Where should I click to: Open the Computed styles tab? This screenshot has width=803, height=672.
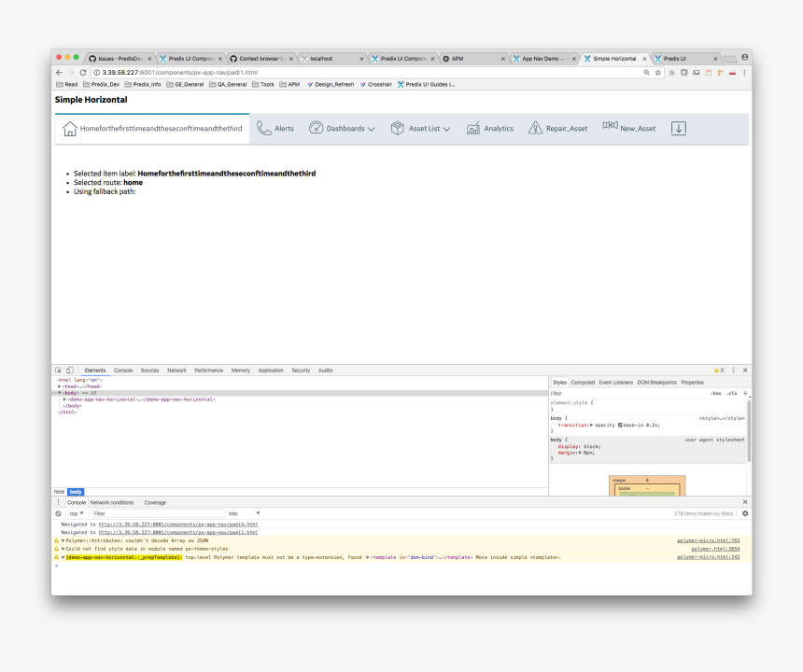pyautogui.click(x=583, y=383)
